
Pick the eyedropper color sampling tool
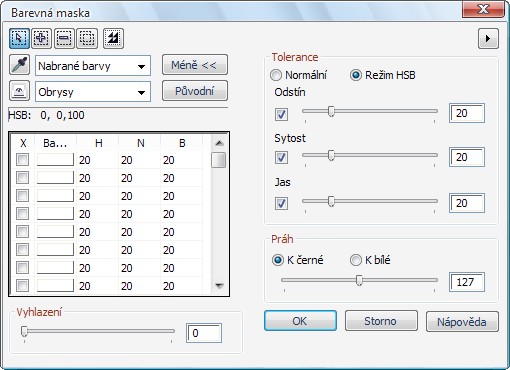click(x=19, y=65)
